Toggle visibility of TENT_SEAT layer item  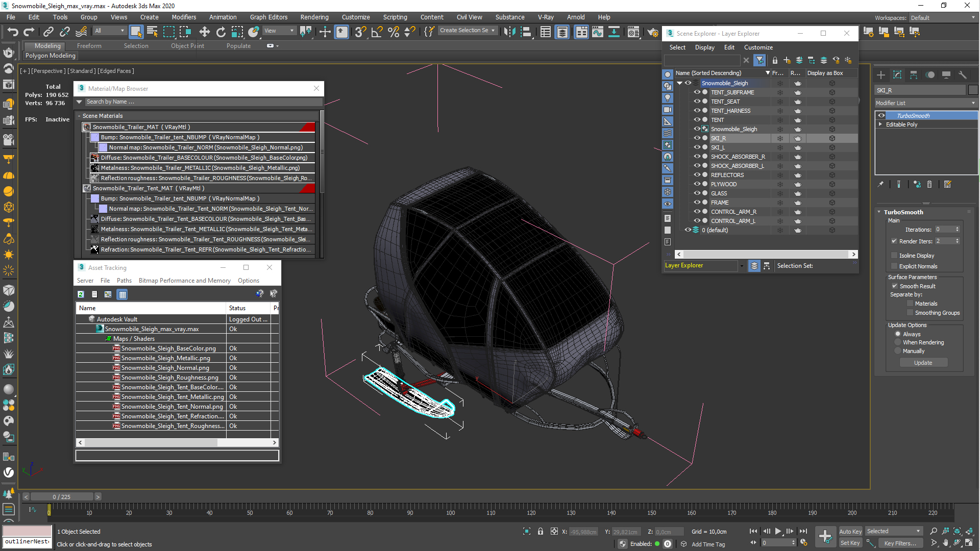696,101
